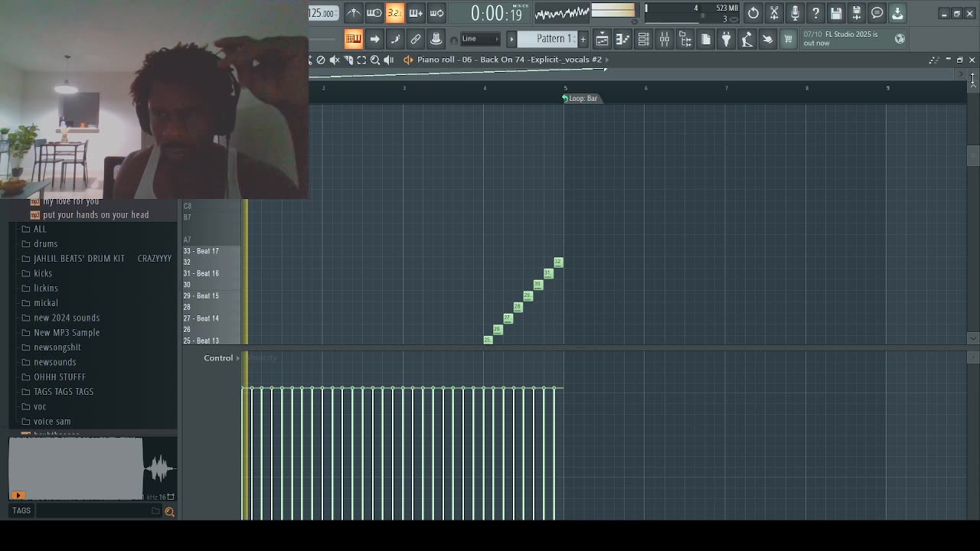The image size is (980, 551).
Task: Expand the arrow next to Control
Action: point(238,358)
